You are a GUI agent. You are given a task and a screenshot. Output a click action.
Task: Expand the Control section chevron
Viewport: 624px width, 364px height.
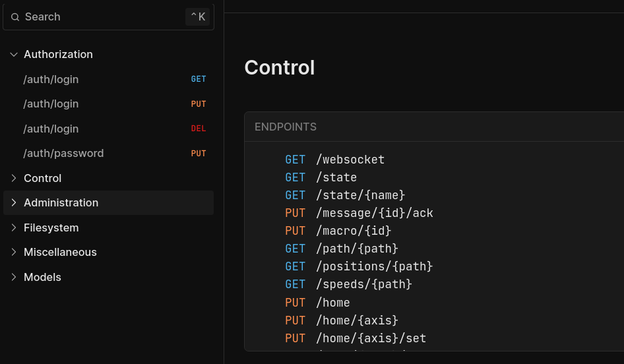(14, 178)
